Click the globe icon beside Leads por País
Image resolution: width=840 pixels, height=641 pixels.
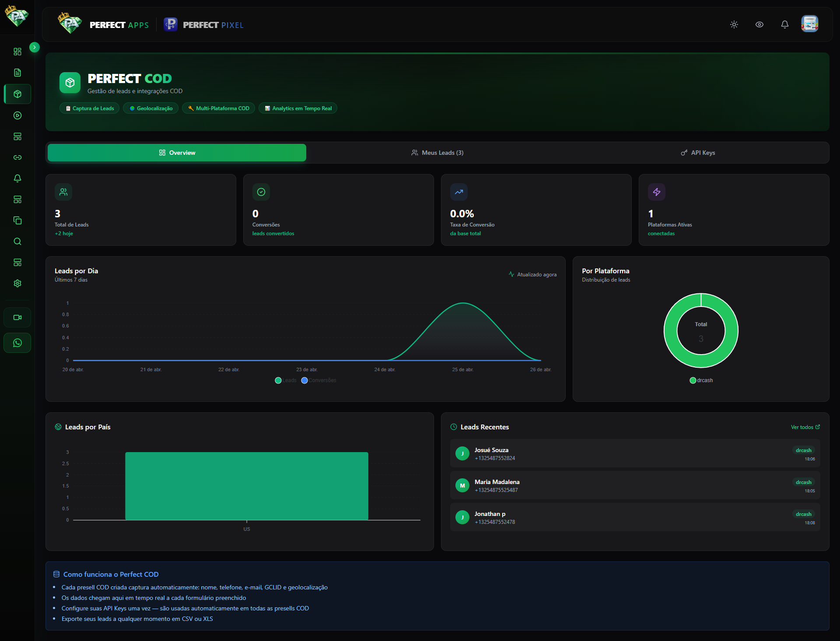click(x=58, y=427)
